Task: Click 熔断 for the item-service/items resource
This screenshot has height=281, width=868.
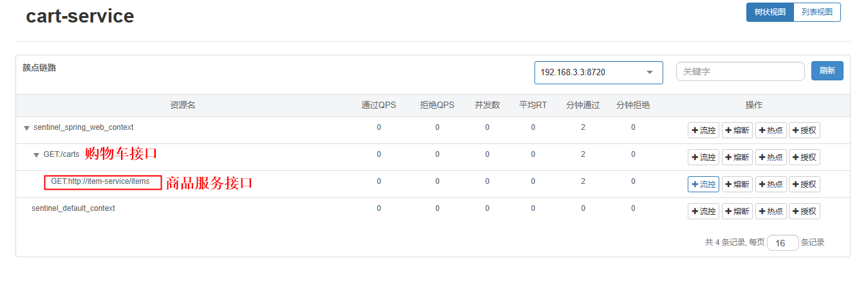Action: click(737, 185)
